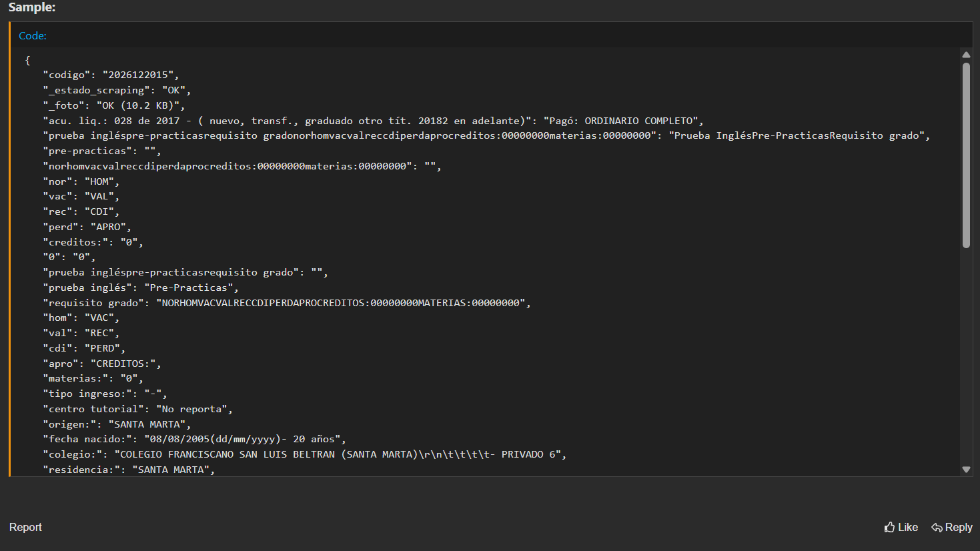This screenshot has height=551, width=980.
Task: Click the code block vertical scrollbar thumb
Action: (966, 155)
